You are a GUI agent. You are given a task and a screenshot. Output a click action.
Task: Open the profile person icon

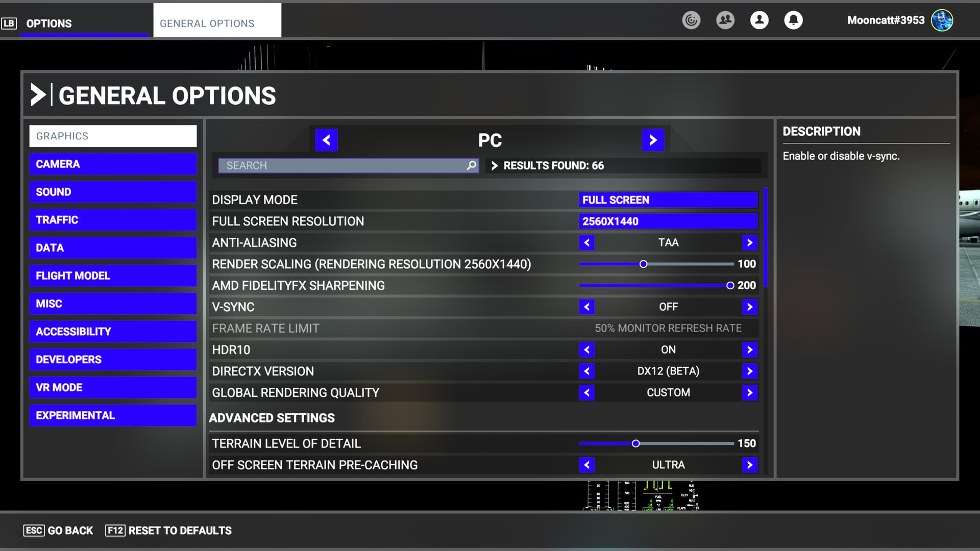coord(759,20)
